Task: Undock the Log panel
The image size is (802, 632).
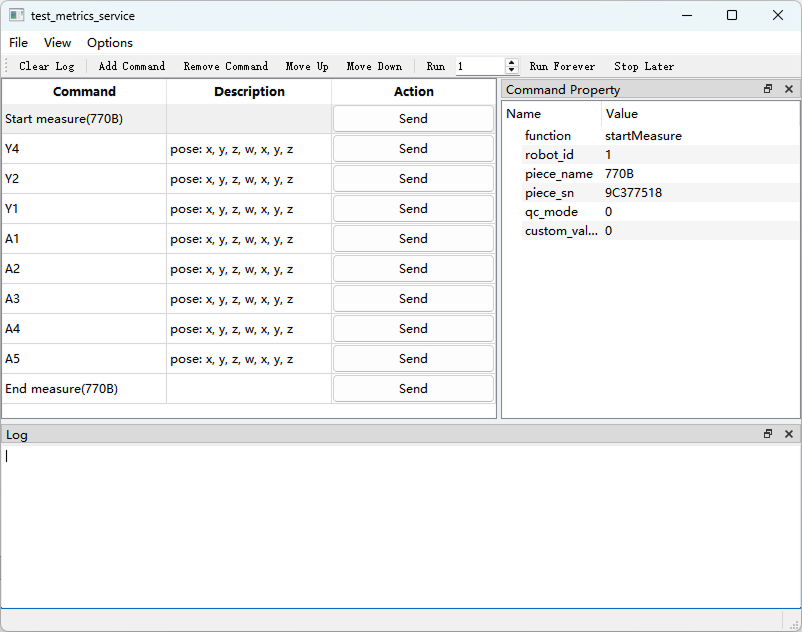Action: click(x=767, y=434)
